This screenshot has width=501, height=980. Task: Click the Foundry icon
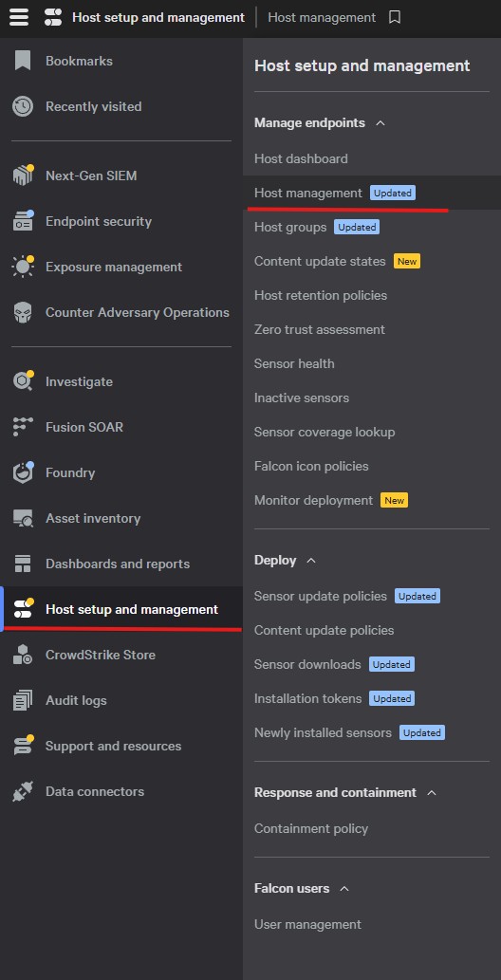pyautogui.click(x=23, y=472)
